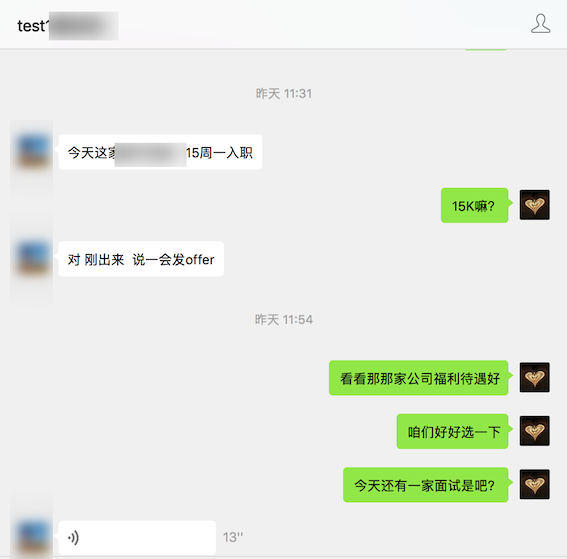
Task: Select the message ending with "15周一入职"
Action: [x=160, y=152]
